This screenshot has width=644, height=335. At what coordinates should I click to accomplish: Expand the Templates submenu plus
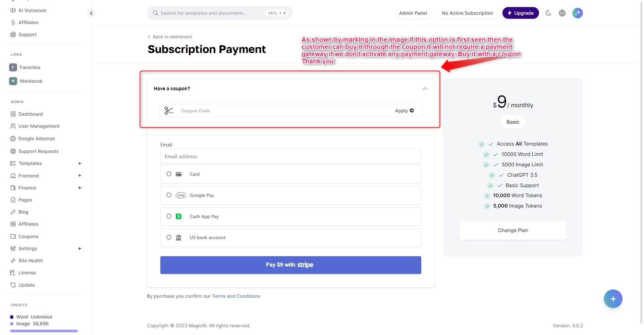pyautogui.click(x=79, y=163)
